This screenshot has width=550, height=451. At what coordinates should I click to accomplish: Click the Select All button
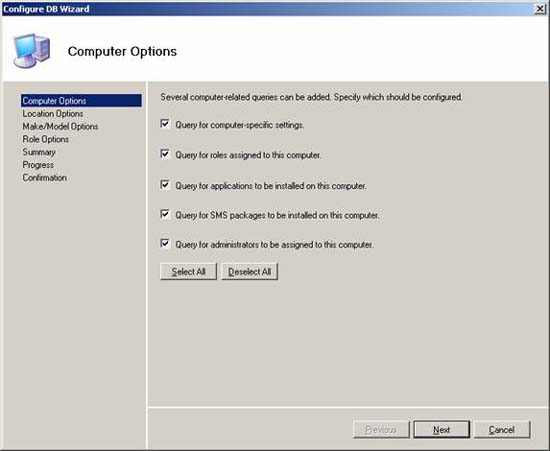(x=188, y=271)
